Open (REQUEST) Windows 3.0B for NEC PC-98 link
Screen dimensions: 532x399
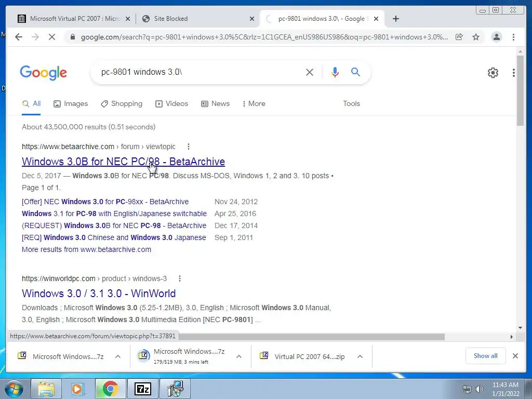(114, 225)
